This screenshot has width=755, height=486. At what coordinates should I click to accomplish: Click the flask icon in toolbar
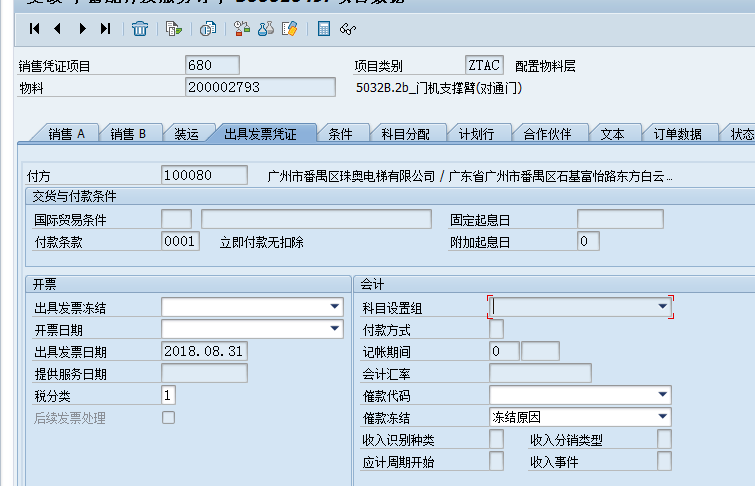pyautogui.click(x=266, y=29)
